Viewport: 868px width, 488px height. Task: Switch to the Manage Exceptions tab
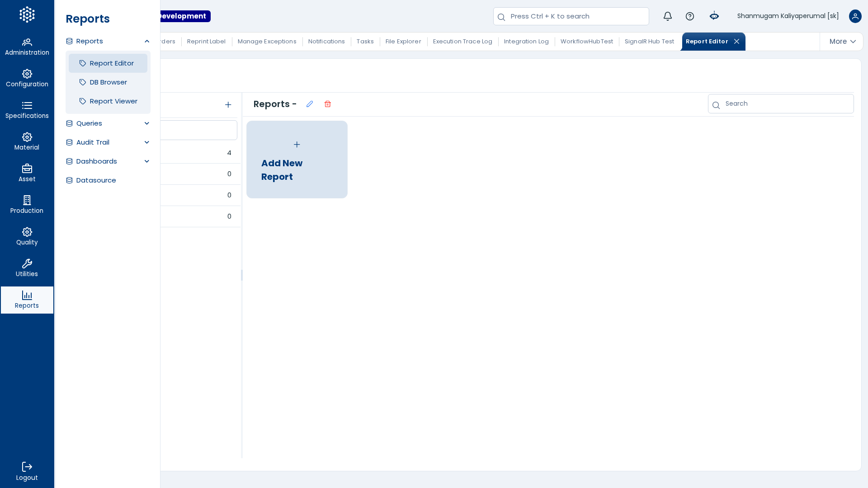coord(267,42)
